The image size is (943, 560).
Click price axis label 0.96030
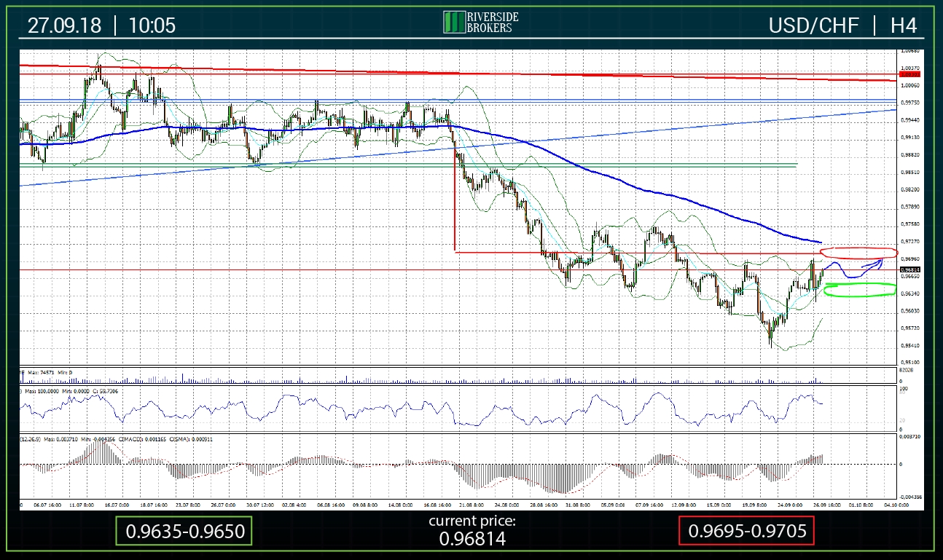[x=910, y=311]
